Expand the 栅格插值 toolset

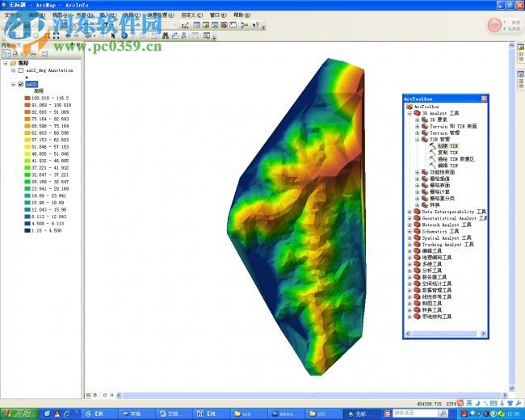click(x=417, y=178)
